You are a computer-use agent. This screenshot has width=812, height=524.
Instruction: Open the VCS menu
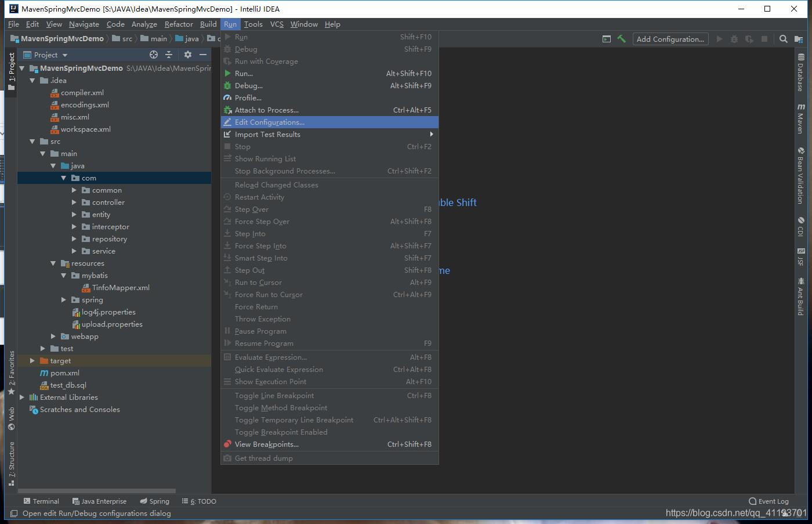[x=277, y=24]
